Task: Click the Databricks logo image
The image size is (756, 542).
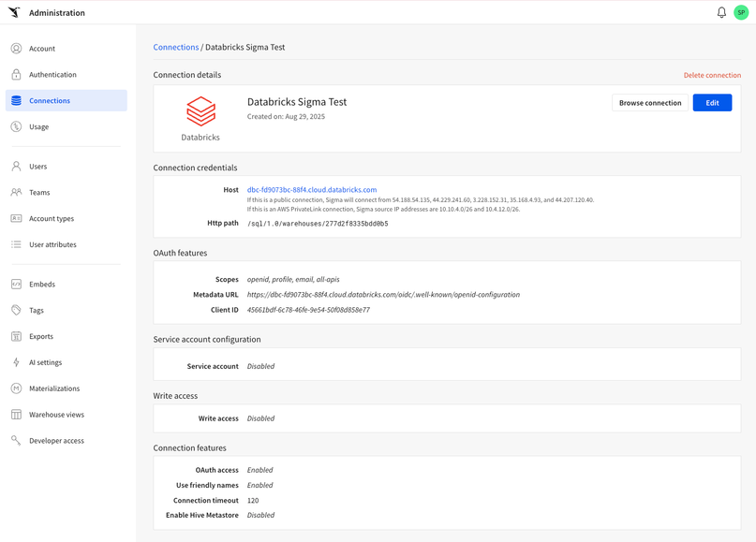Action: click(200, 112)
